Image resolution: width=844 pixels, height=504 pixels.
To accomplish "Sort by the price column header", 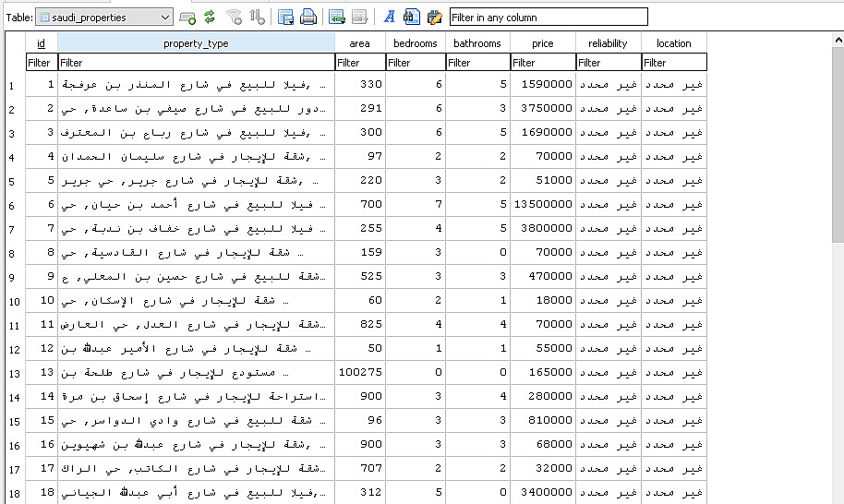I will coord(543,43).
